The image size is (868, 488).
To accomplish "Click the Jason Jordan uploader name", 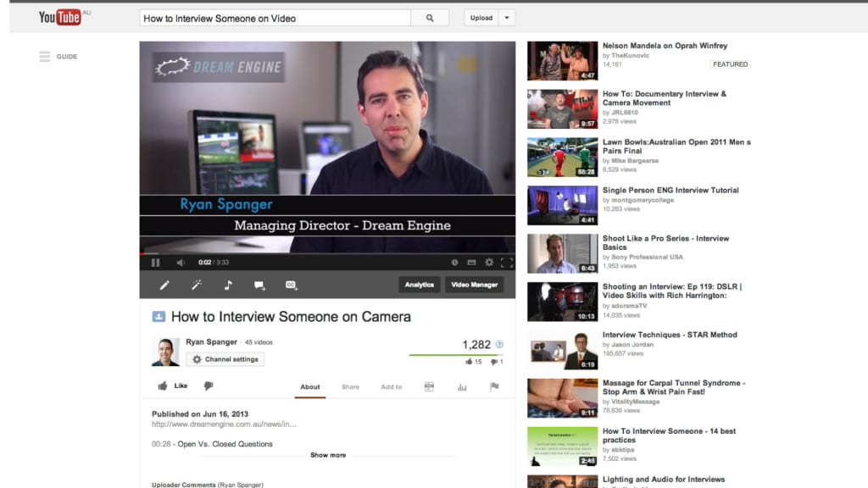I will click(x=632, y=345).
